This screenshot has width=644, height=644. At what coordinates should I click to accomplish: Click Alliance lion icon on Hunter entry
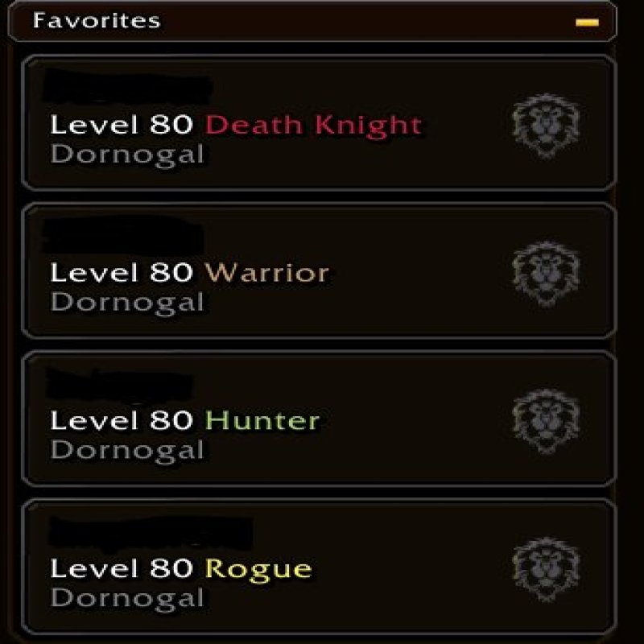[546, 421]
